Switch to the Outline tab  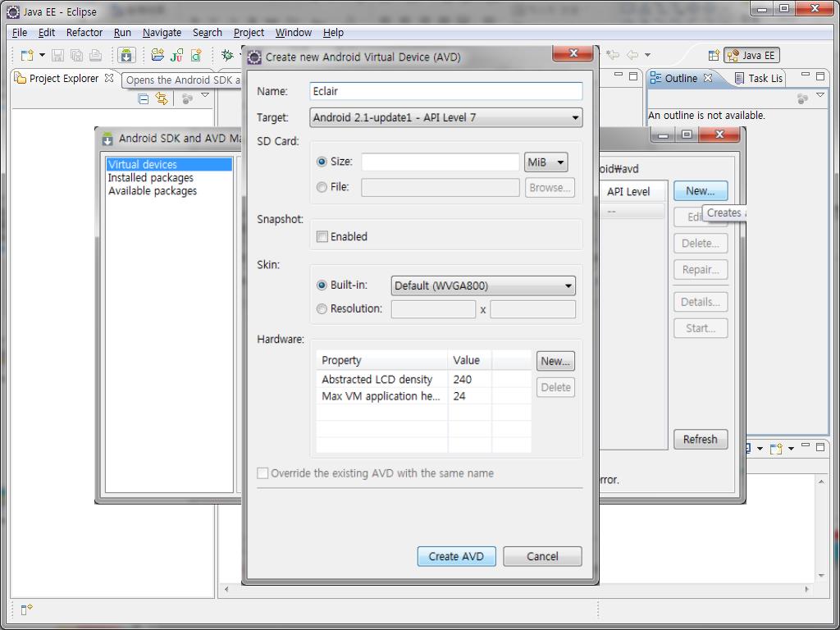pyautogui.click(x=681, y=78)
